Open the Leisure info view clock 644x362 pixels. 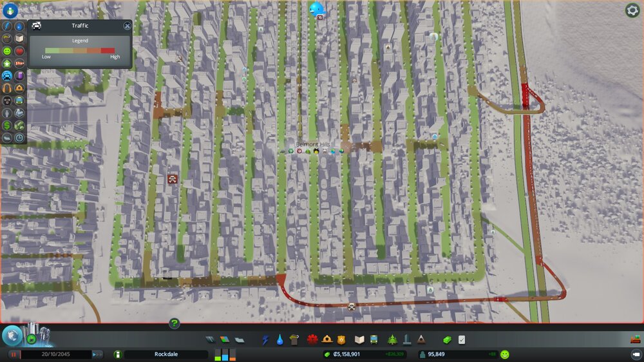[19, 138]
